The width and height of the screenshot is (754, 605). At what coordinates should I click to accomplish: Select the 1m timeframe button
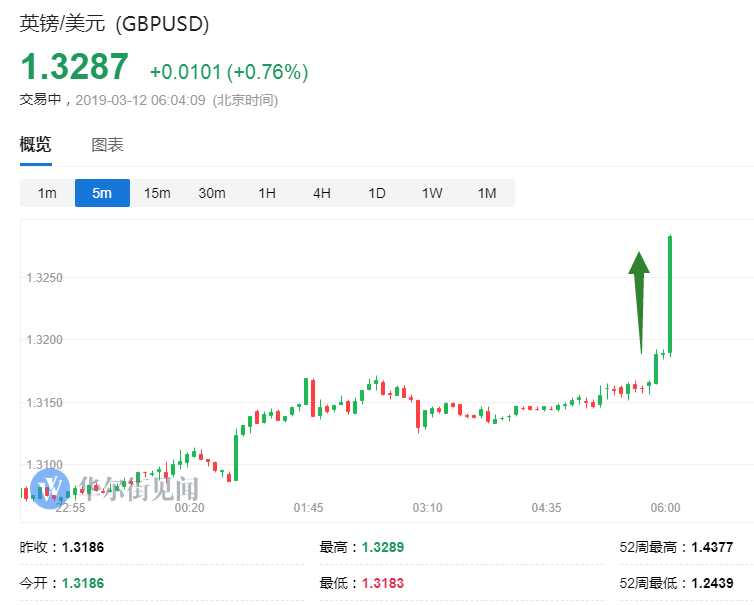(x=47, y=193)
